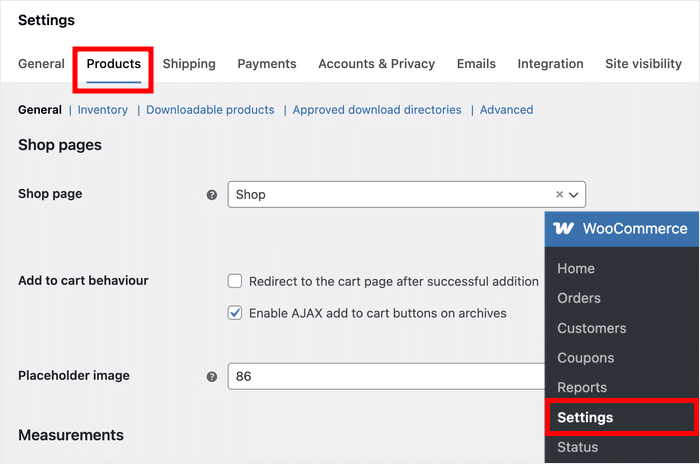Go to the Payments tab
This screenshot has width=700, height=464.
tap(267, 64)
